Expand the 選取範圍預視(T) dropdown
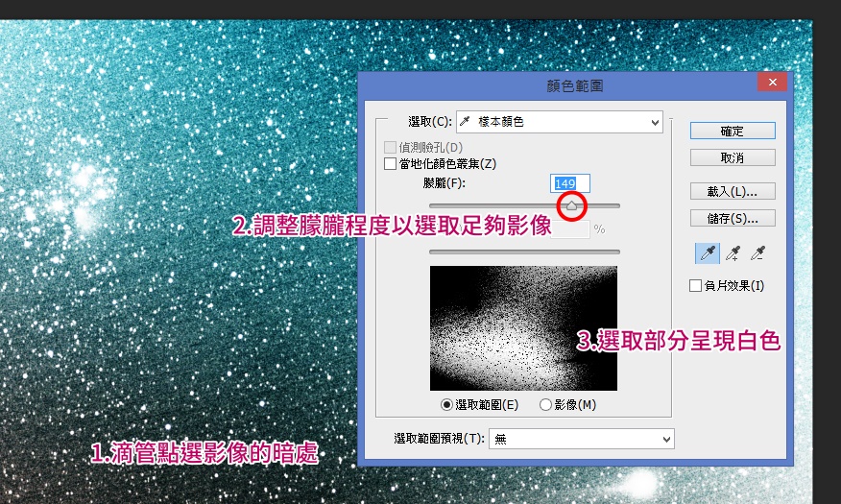The height and width of the screenshot is (504, 841). (x=582, y=439)
